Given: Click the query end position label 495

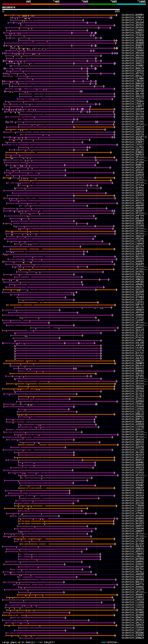Looking at the screenshot, I should pyautogui.click(x=117, y=12).
